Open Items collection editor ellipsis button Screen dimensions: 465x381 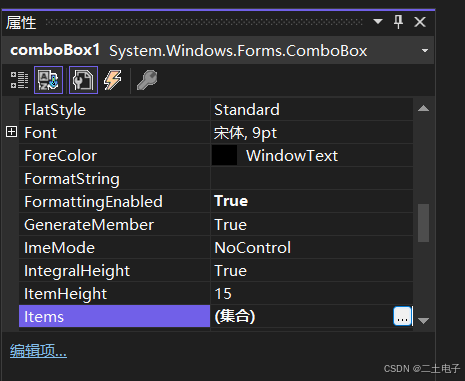(x=402, y=316)
